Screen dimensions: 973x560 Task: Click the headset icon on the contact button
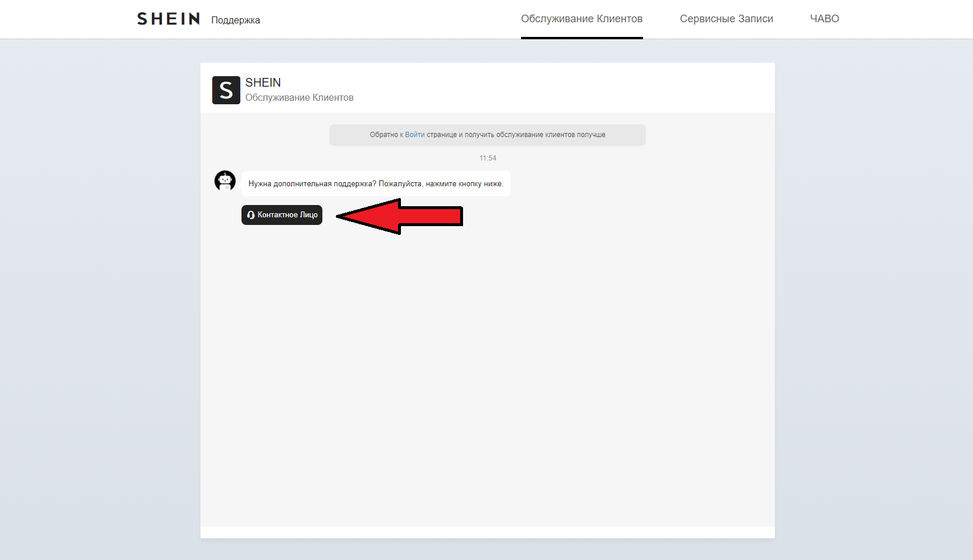tap(251, 215)
